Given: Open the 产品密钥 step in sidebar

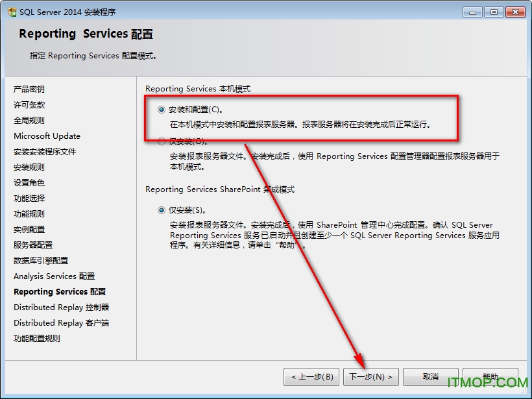Looking at the screenshot, I should [29, 90].
